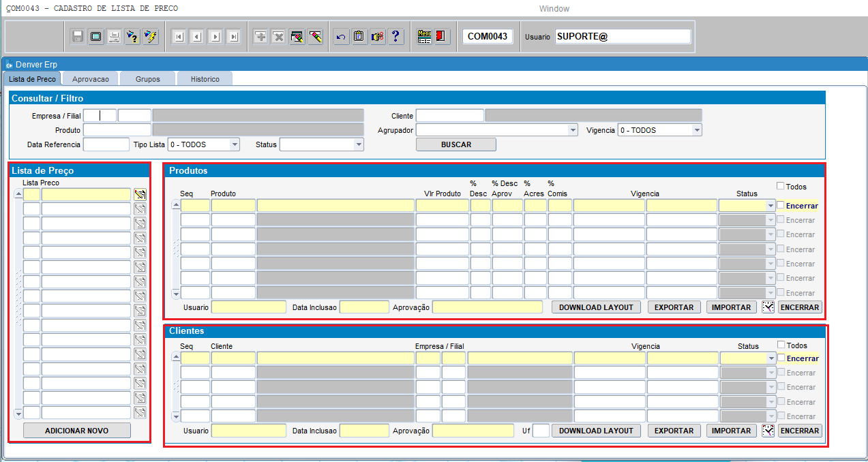Switch to the Historico tab
Viewport: 868px width, 462px height.
pos(205,79)
